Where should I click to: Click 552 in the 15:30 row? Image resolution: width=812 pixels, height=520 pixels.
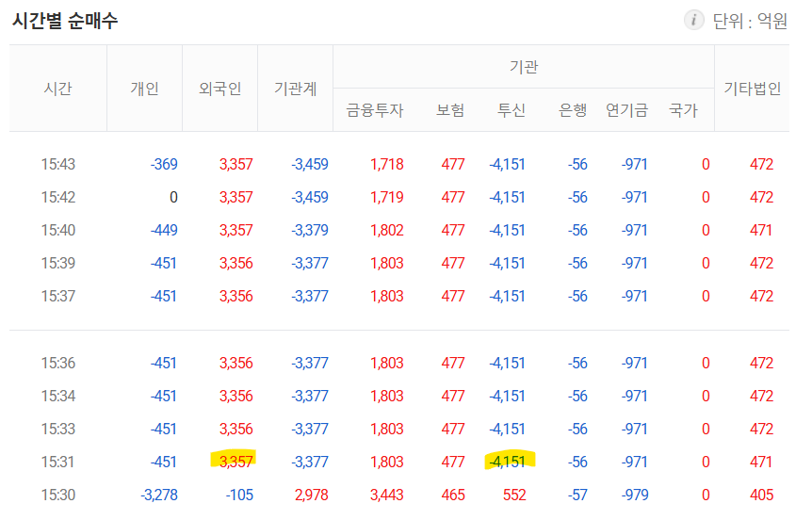point(514,496)
